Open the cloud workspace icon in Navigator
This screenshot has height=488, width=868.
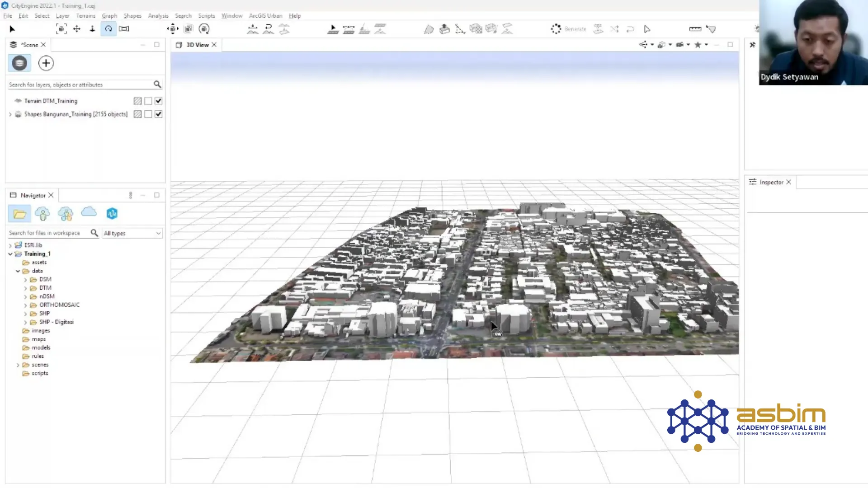(89, 212)
